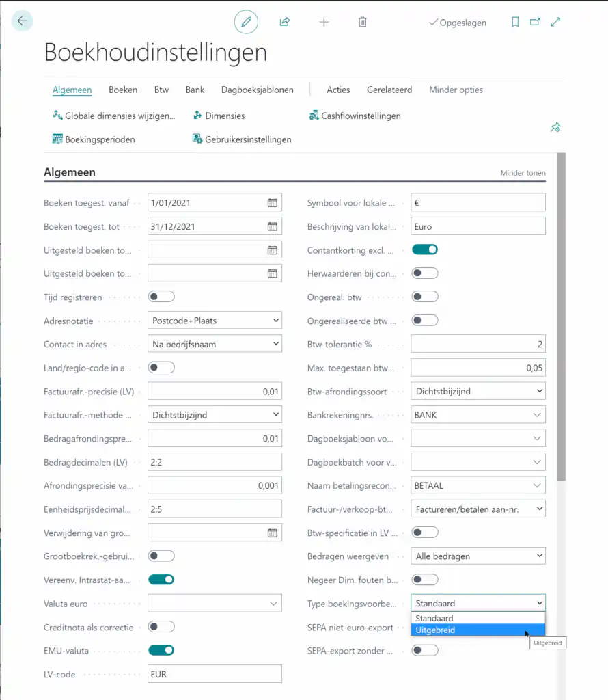This screenshot has width=608, height=700.
Task: Open the Adresnotatie dropdown
Action: coord(215,321)
